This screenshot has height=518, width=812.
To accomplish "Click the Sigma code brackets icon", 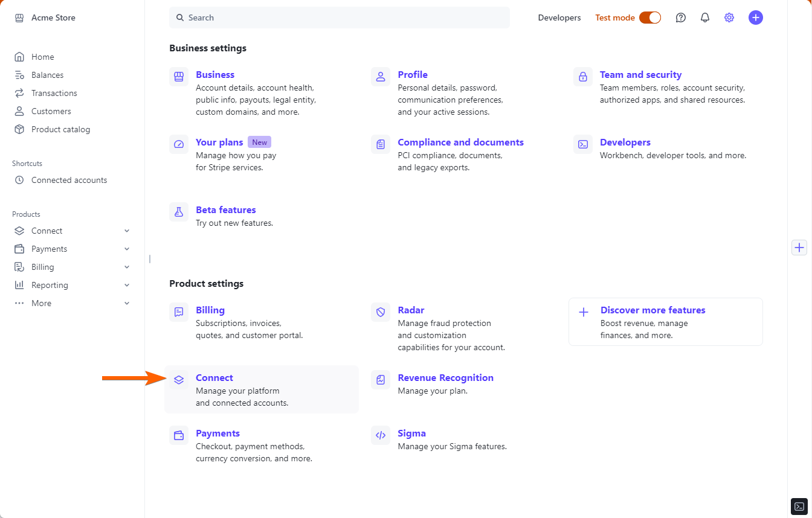I will [381, 435].
